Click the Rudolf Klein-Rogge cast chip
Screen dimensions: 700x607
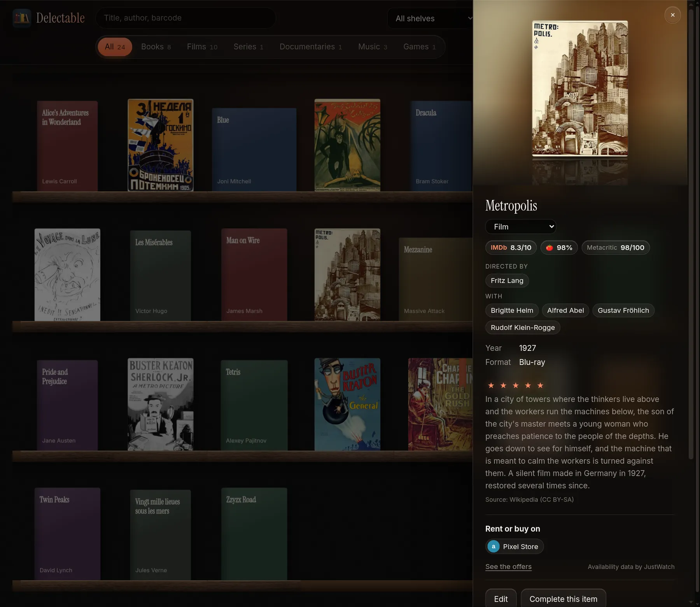[x=523, y=328]
